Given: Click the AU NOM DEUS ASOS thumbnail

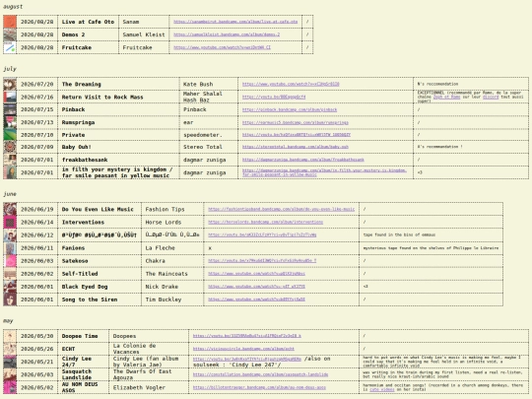Looking at the screenshot, I should 10,388.
